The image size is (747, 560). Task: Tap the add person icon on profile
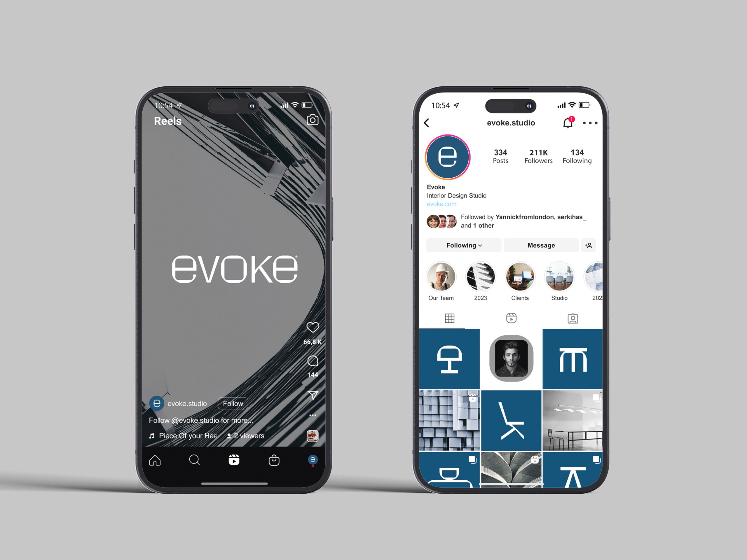pos(588,245)
